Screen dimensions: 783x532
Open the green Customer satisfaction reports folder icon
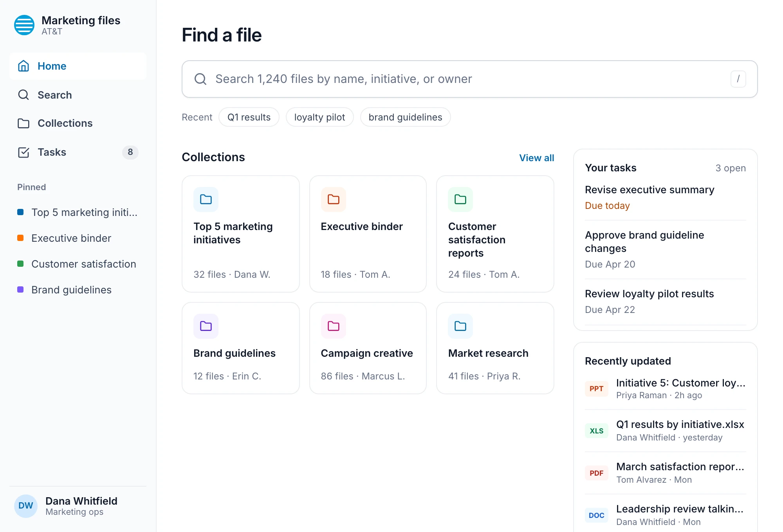(460, 199)
